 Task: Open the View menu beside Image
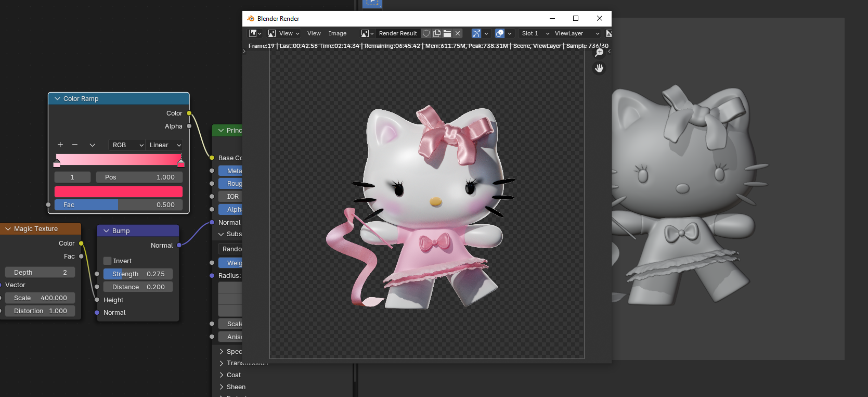click(314, 33)
